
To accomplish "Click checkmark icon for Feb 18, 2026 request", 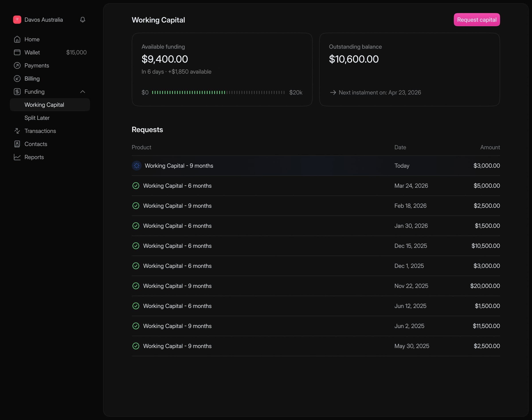I will (x=136, y=206).
